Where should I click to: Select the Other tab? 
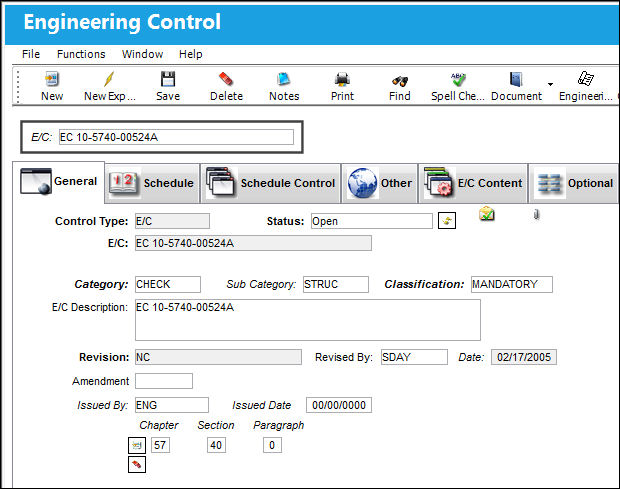380,183
